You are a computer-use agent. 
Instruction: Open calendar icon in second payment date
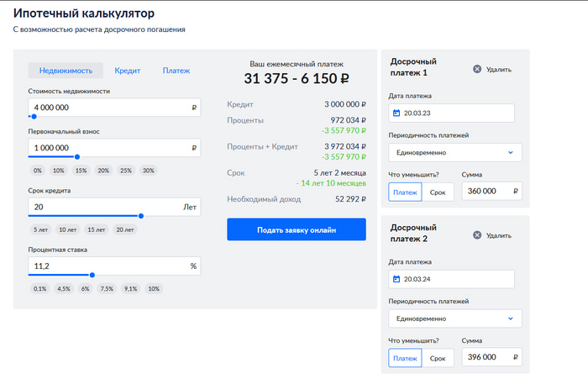coord(396,279)
